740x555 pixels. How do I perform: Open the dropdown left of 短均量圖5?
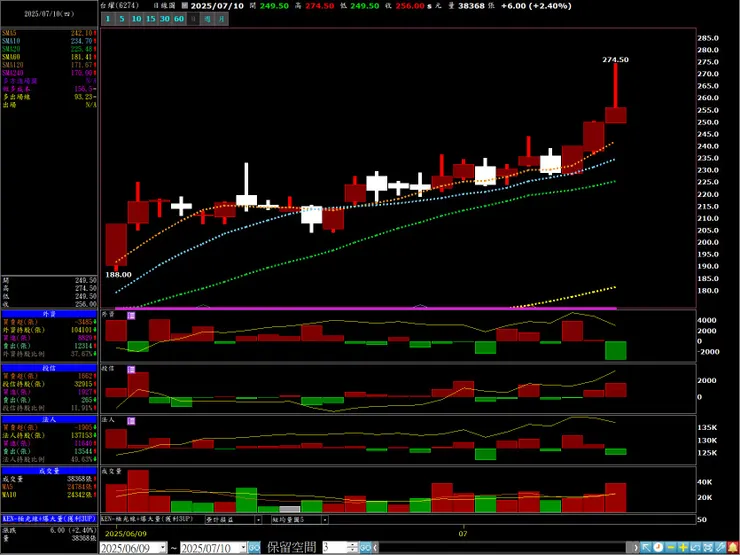click(x=258, y=520)
